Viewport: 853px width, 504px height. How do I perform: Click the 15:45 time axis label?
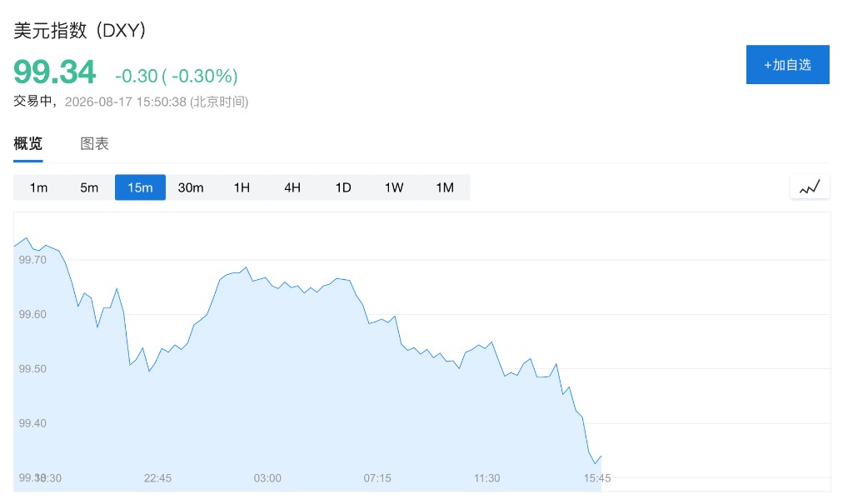pyautogui.click(x=596, y=478)
